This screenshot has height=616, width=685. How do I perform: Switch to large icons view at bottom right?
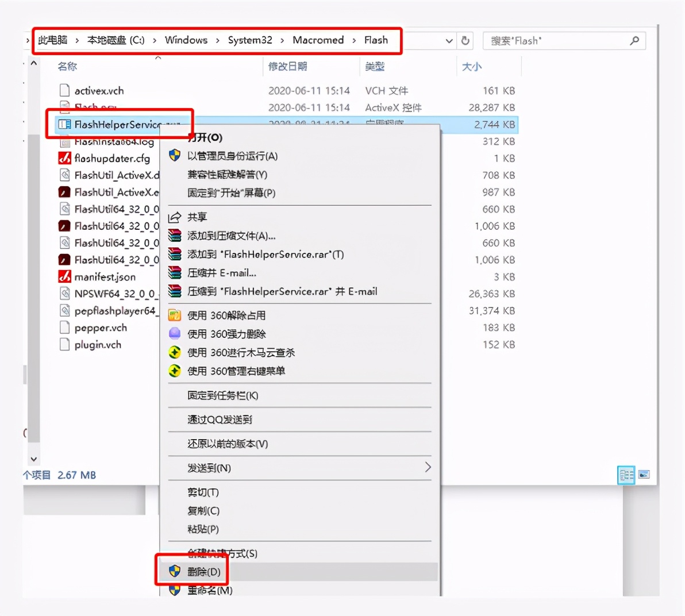coord(644,475)
